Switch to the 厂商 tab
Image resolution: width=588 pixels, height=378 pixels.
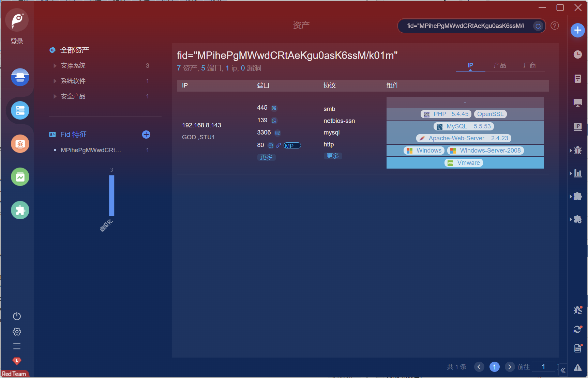tap(529, 65)
